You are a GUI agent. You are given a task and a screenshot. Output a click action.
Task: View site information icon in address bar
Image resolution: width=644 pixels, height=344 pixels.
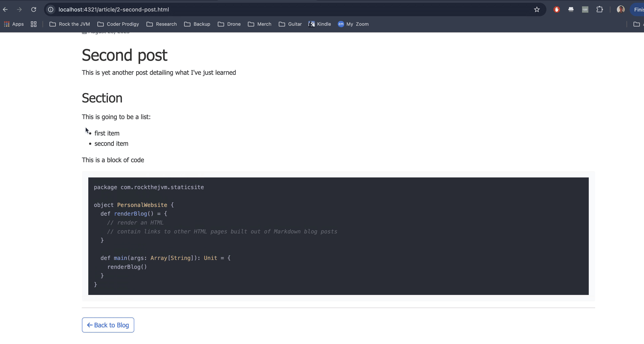click(51, 9)
